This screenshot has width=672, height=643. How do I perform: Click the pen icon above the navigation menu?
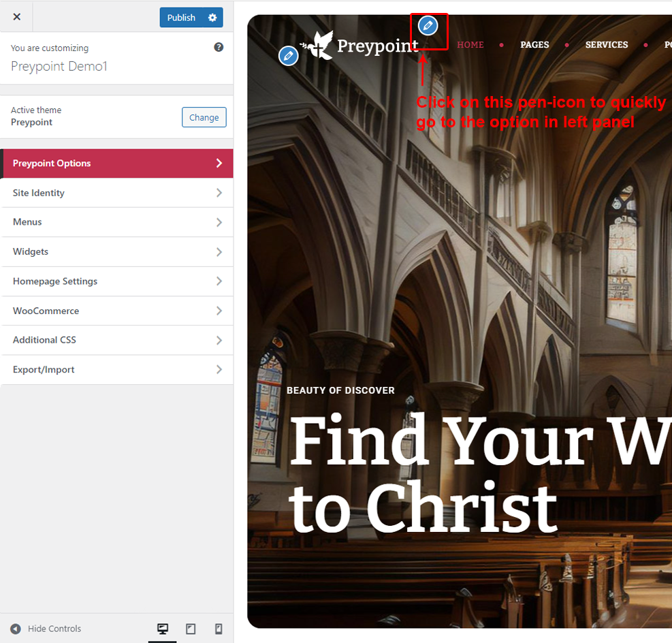coord(428,26)
